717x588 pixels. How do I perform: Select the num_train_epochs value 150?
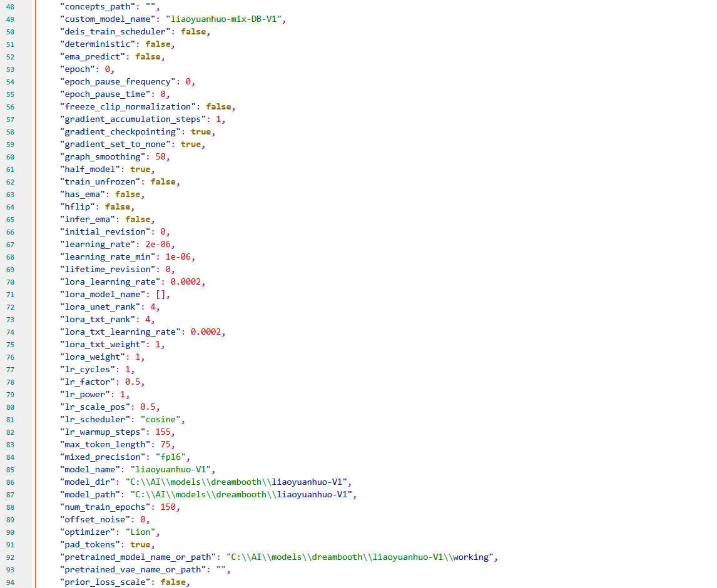pyautogui.click(x=170, y=507)
